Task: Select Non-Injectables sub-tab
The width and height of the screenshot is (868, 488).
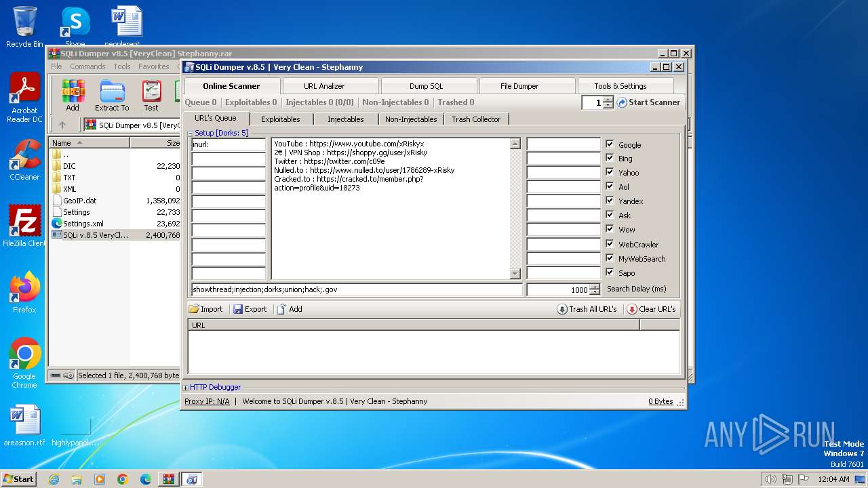Action: tap(411, 119)
